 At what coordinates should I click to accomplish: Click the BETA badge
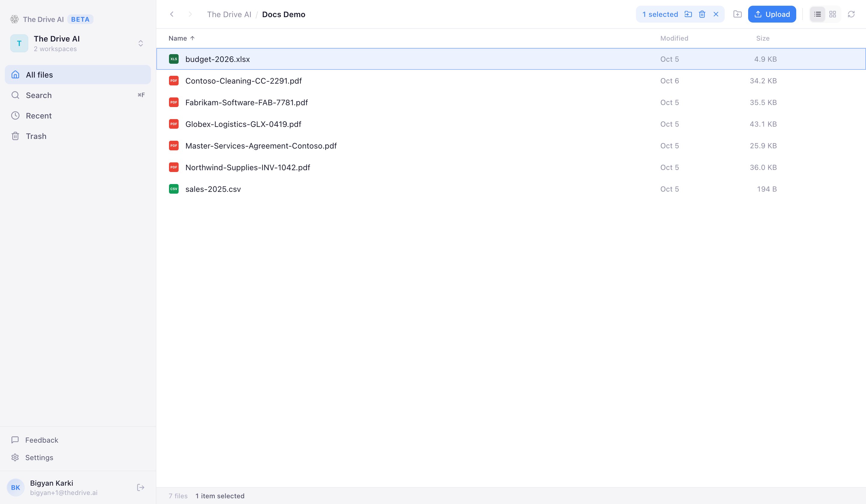[x=80, y=19]
